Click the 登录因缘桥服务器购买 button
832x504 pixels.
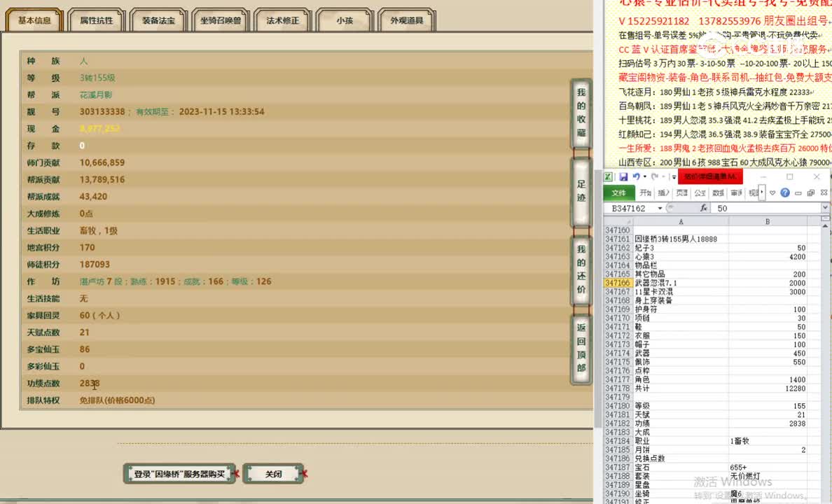pos(179,473)
